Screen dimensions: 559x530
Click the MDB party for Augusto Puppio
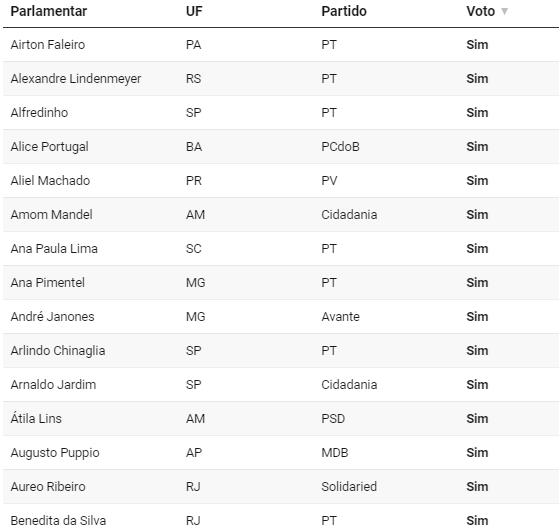pyautogui.click(x=334, y=453)
